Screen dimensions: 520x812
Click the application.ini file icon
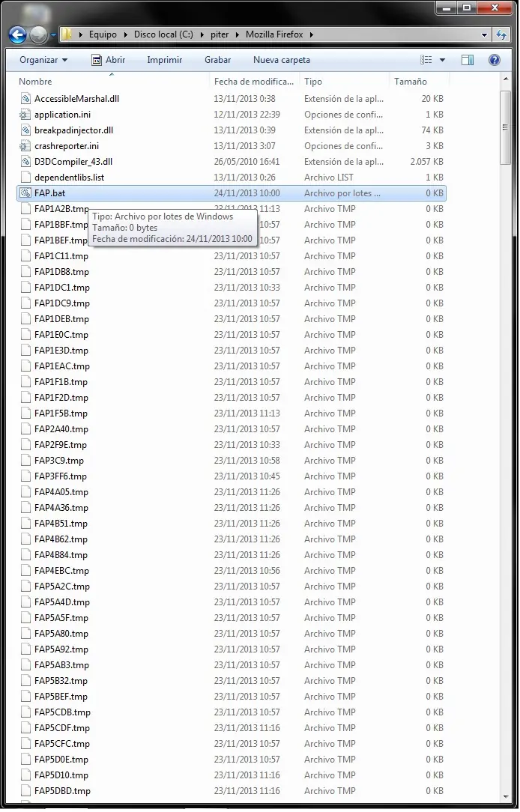coord(25,115)
